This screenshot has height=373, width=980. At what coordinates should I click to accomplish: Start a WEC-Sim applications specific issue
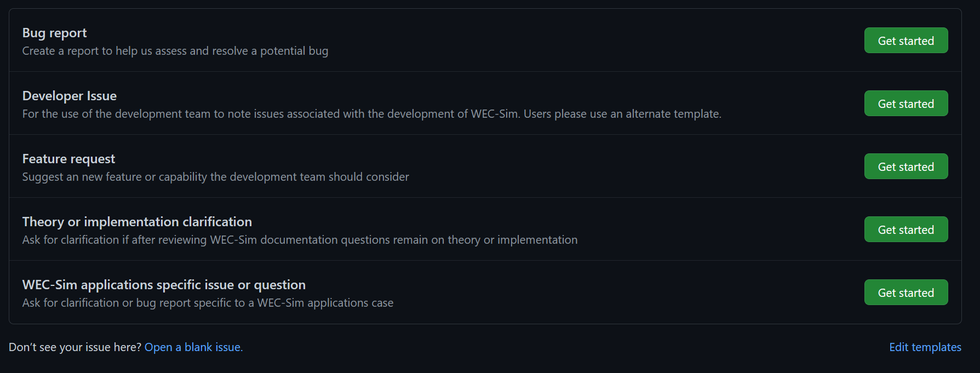905,292
